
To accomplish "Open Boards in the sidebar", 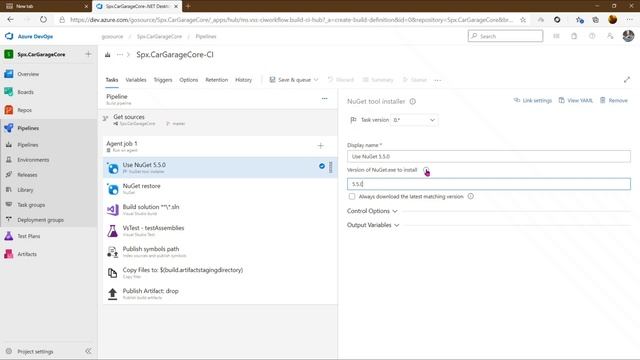I will click(25, 92).
